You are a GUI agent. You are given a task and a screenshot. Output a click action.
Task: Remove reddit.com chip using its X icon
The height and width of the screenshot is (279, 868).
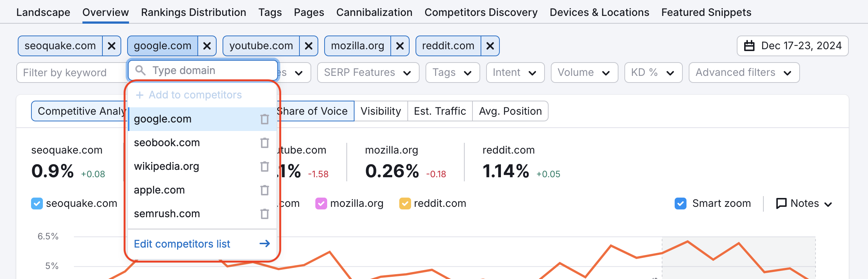coord(490,46)
